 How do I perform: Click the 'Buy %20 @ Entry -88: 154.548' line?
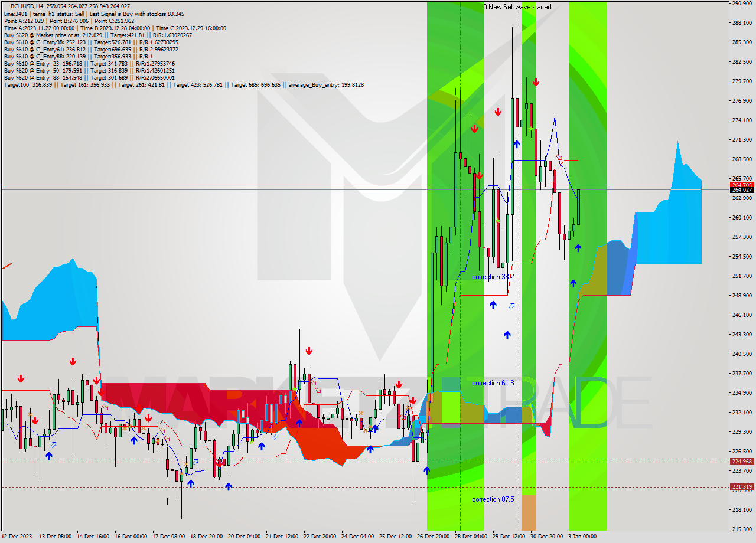click(89, 77)
